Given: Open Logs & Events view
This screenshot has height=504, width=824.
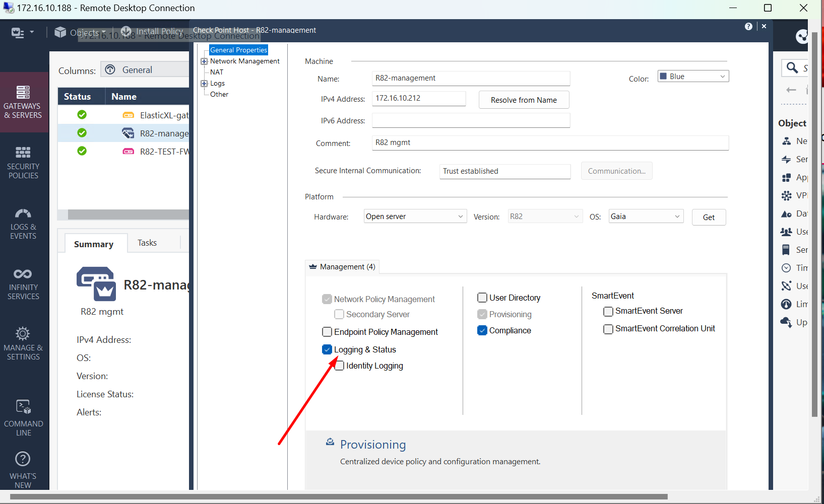Looking at the screenshot, I should tap(23, 224).
